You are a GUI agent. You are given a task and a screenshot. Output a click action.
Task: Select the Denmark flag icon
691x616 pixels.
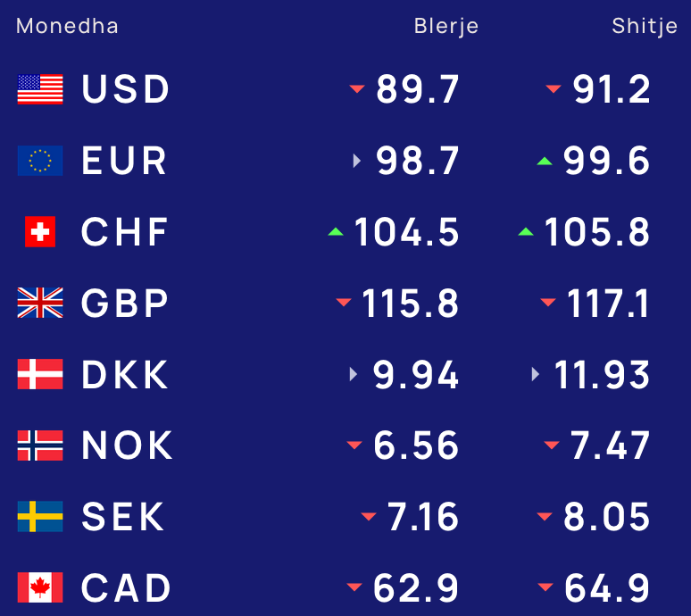coord(40,374)
